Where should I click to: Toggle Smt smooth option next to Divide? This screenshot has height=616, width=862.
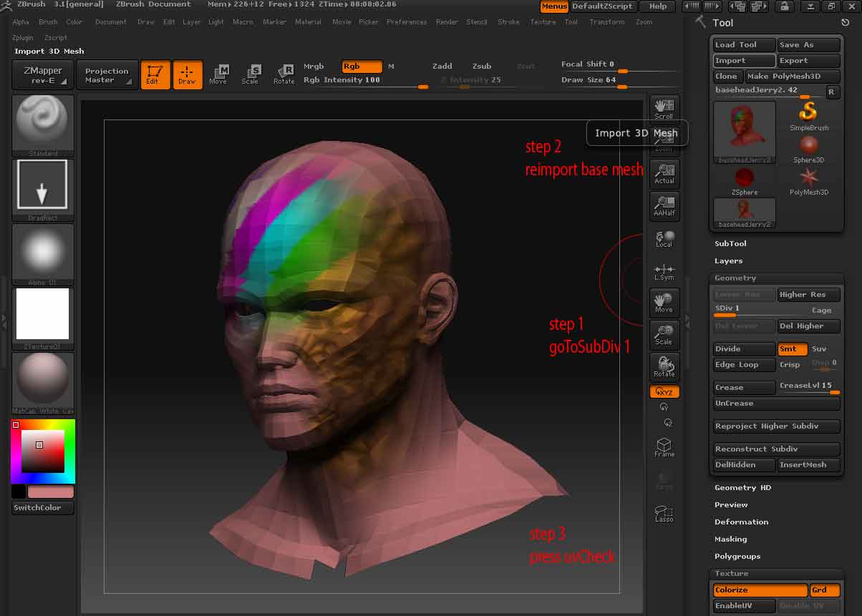point(793,349)
